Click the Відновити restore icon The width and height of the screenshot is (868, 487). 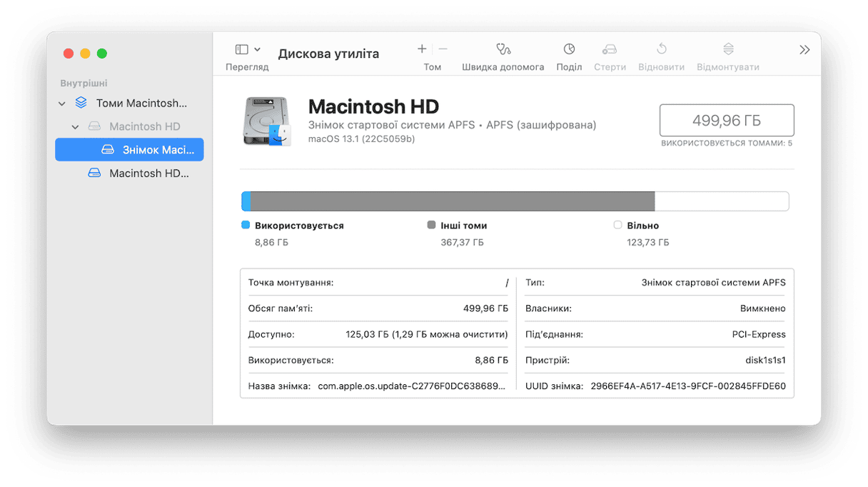[x=662, y=49]
